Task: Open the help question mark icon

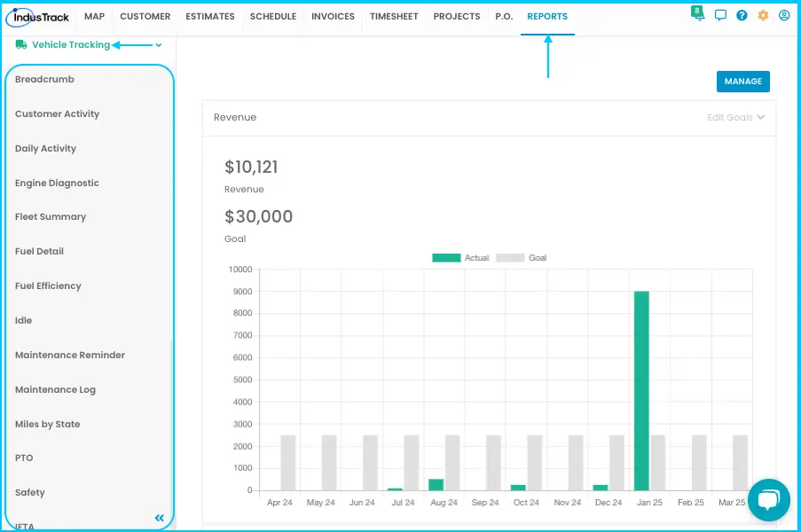Action: click(742, 15)
